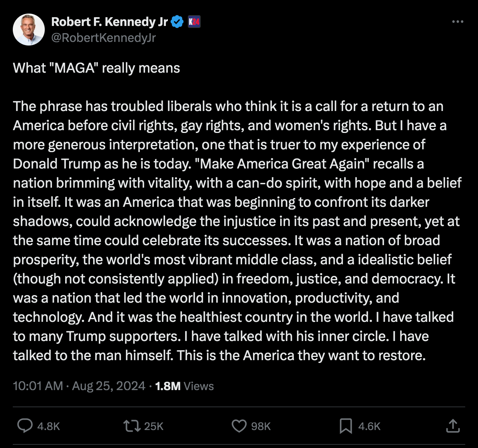The image size is (478, 448).
Task: Bookmark this post with the bookmark icon
Action: 346,426
